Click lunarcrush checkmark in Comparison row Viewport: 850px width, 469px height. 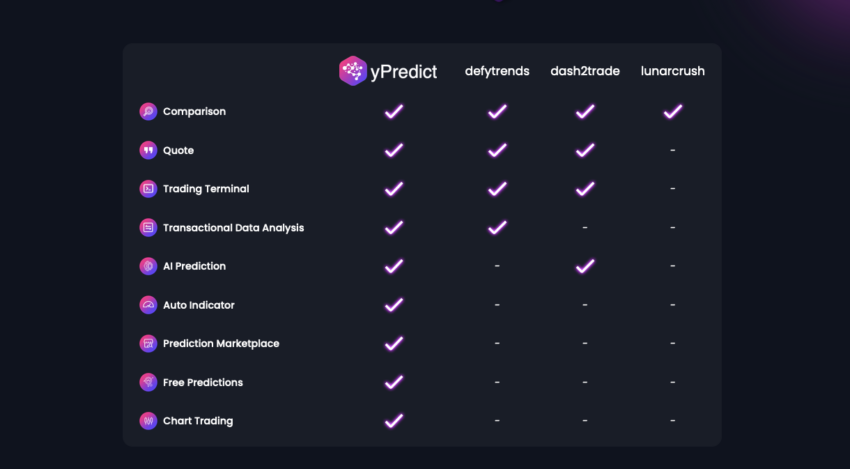tap(673, 112)
